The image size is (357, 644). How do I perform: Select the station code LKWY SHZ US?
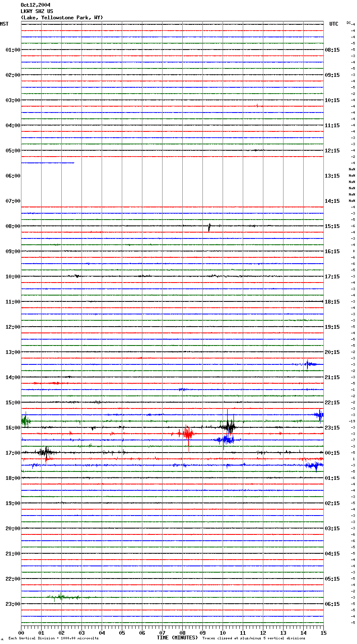coord(37,11)
